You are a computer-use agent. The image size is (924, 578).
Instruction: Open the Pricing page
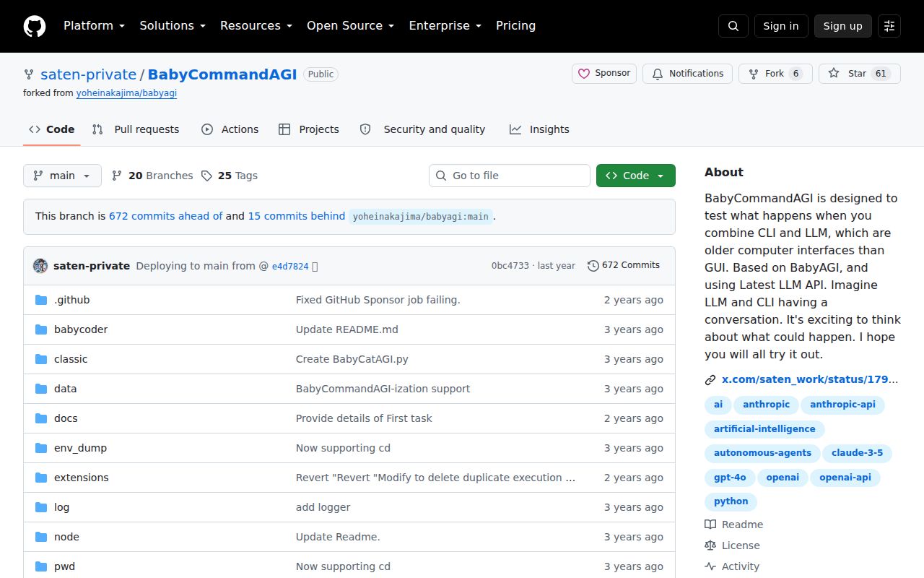tap(516, 26)
